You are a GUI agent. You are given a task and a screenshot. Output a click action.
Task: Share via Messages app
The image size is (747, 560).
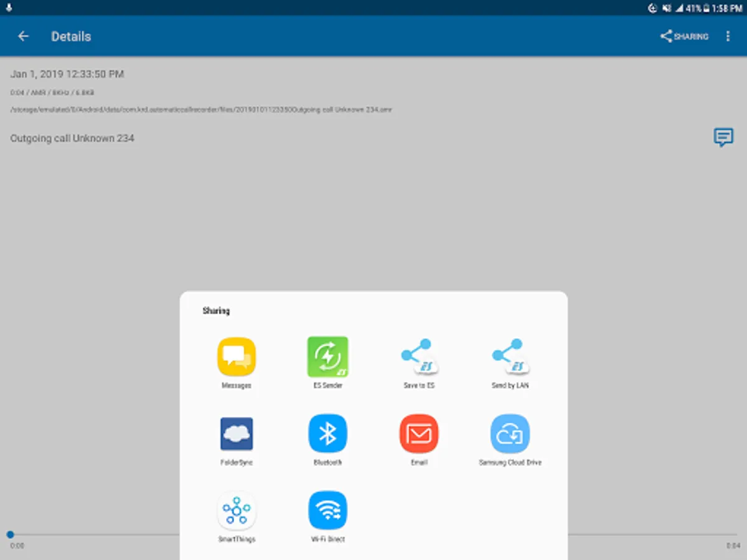tap(237, 363)
